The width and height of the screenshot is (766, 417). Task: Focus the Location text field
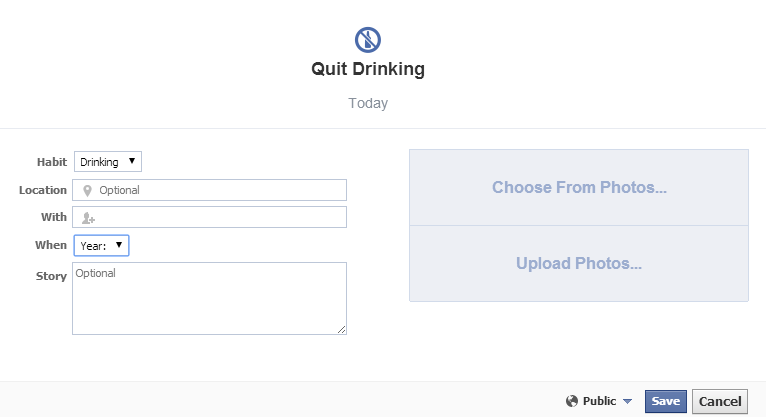(x=220, y=190)
